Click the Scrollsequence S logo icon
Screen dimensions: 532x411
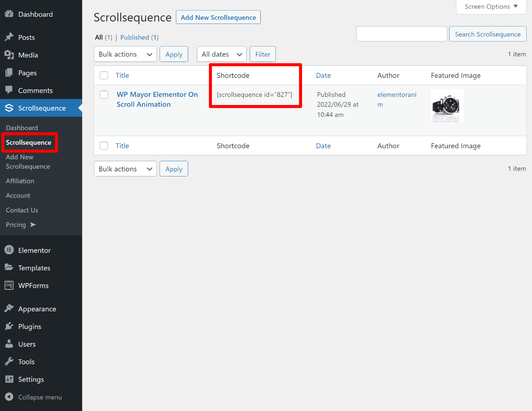[9, 108]
